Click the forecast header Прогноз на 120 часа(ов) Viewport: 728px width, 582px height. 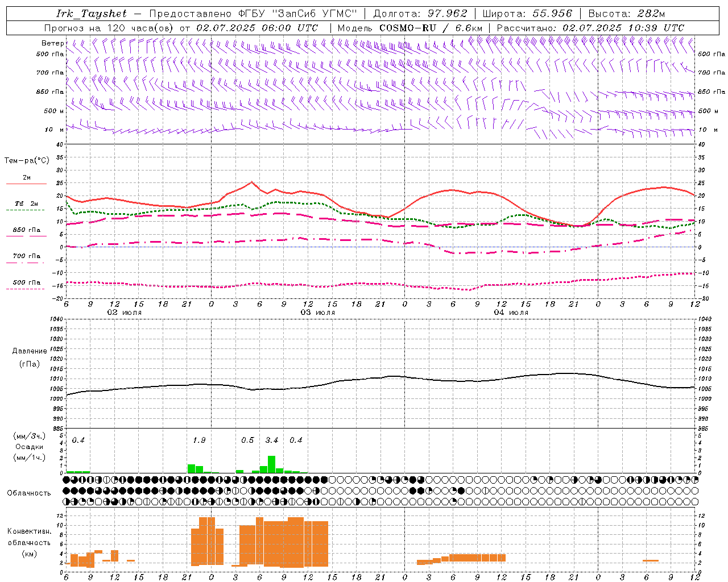[109, 28]
